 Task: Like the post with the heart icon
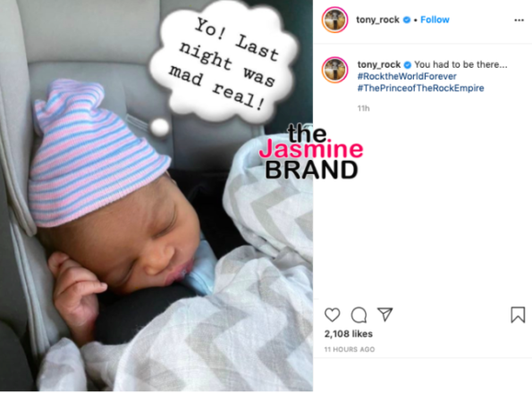tap(332, 314)
